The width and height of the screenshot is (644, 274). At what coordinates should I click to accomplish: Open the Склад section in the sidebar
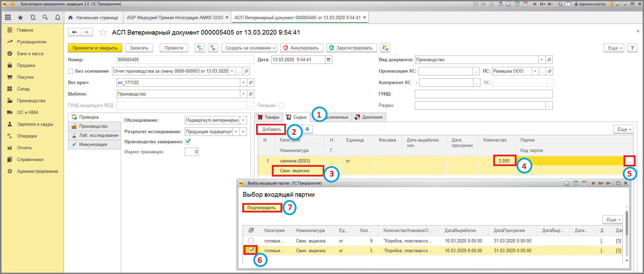pyautogui.click(x=23, y=89)
